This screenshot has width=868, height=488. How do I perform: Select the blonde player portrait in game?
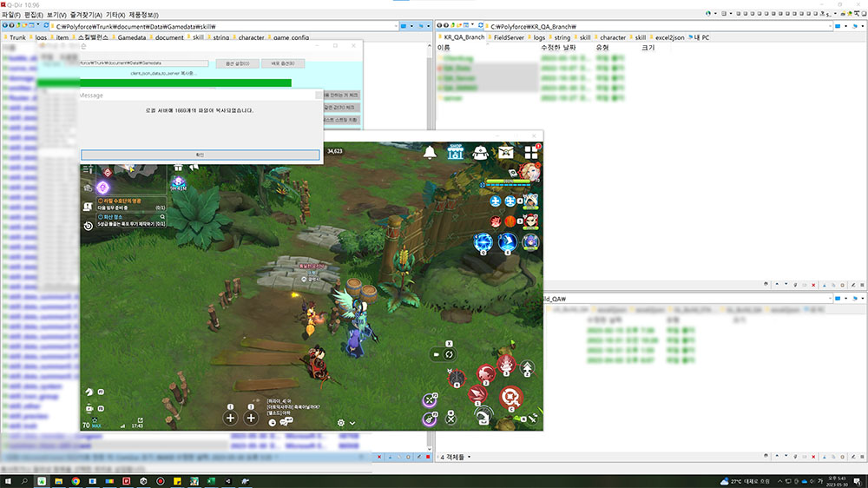(x=529, y=171)
